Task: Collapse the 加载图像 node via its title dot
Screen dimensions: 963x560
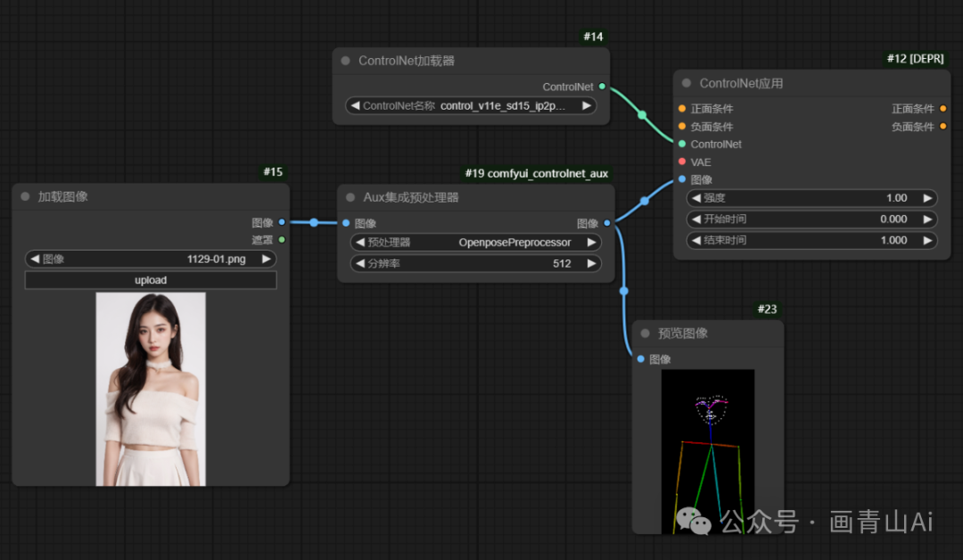Action: click(x=25, y=196)
